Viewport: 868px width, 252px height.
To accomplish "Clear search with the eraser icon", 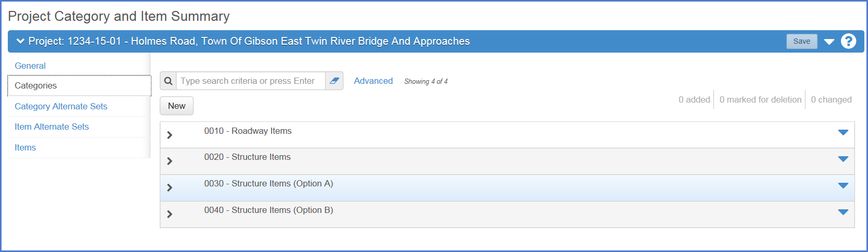I will [334, 81].
